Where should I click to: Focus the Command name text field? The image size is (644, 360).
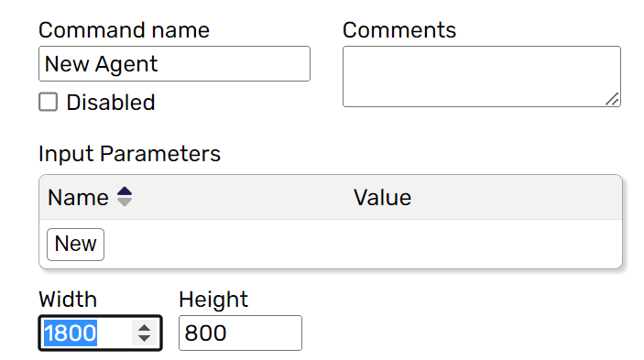175,63
